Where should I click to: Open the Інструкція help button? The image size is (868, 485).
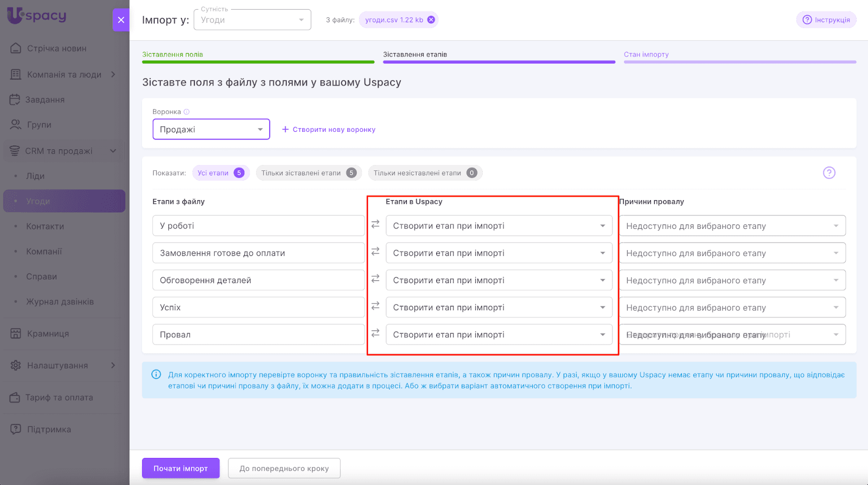pyautogui.click(x=826, y=20)
